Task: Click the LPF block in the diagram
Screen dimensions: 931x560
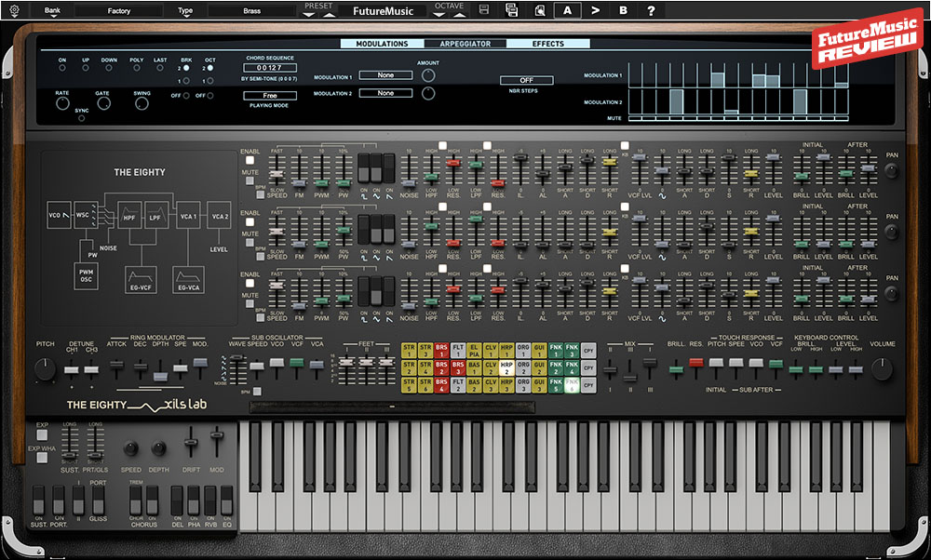Action: pyautogui.click(x=155, y=215)
